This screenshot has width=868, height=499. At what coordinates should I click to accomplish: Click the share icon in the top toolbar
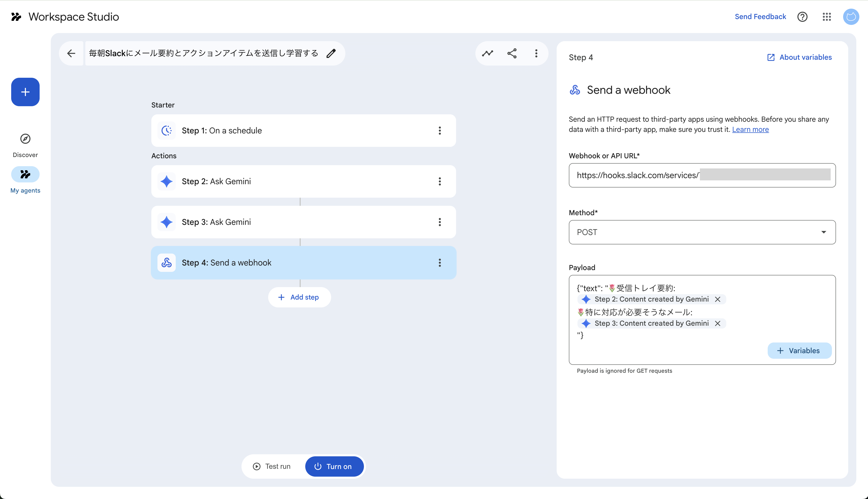point(512,53)
